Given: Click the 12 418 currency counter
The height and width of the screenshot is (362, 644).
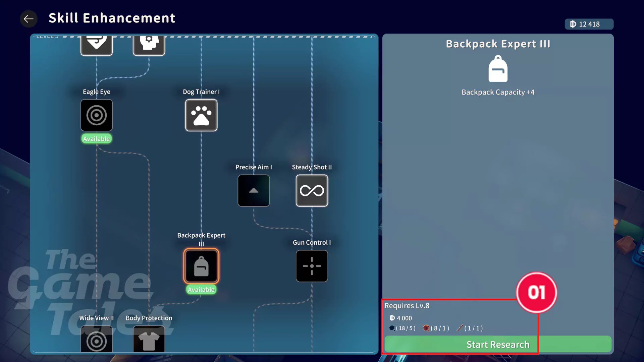Looking at the screenshot, I should (589, 24).
